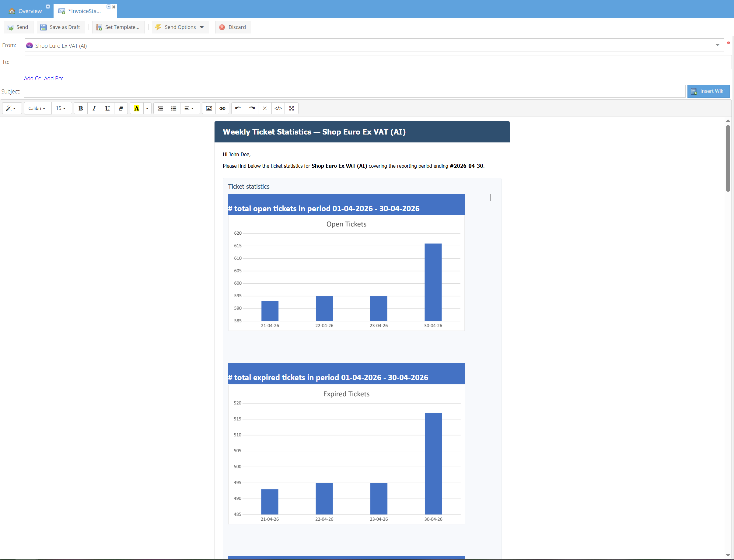
Task: Toggle underline formatting
Action: click(107, 108)
